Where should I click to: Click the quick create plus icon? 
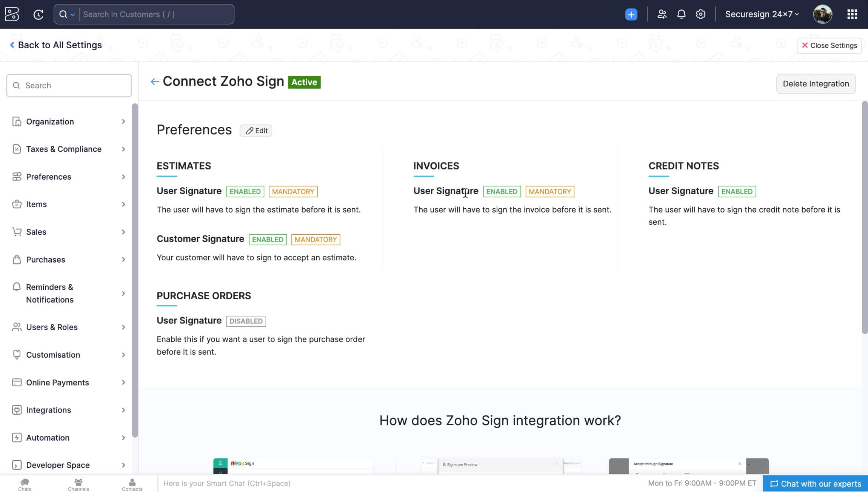coord(631,14)
